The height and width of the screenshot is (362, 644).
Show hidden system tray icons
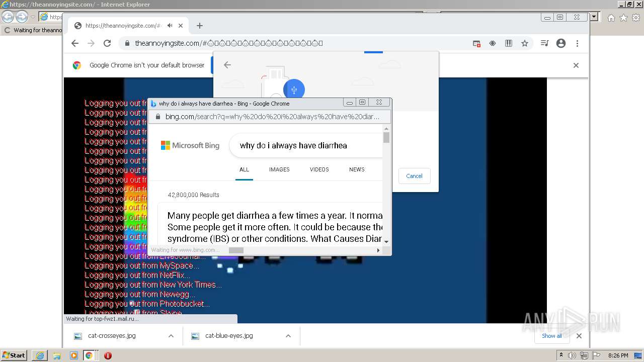(x=561, y=355)
